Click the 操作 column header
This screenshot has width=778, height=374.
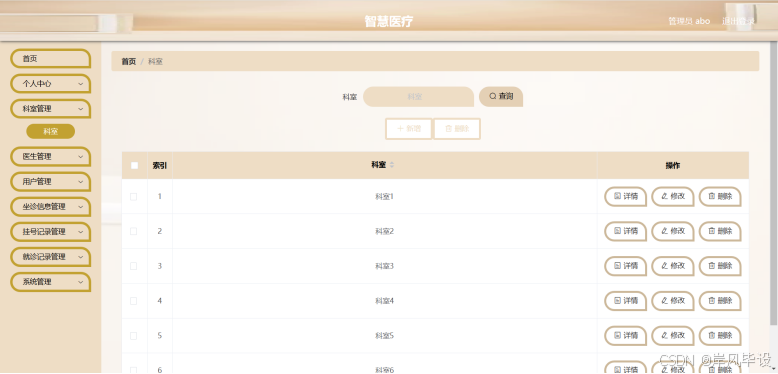pyautogui.click(x=673, y=166)
